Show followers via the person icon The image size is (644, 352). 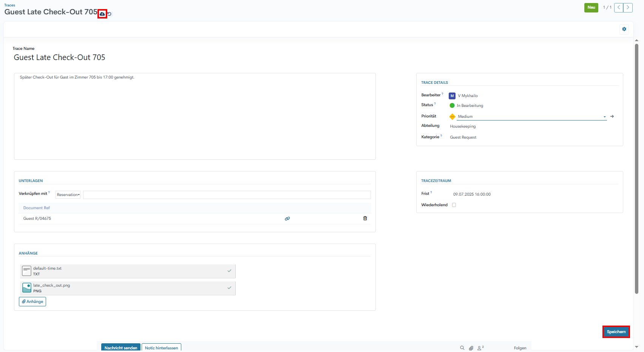pyautogui.click(x=480, y=348)
